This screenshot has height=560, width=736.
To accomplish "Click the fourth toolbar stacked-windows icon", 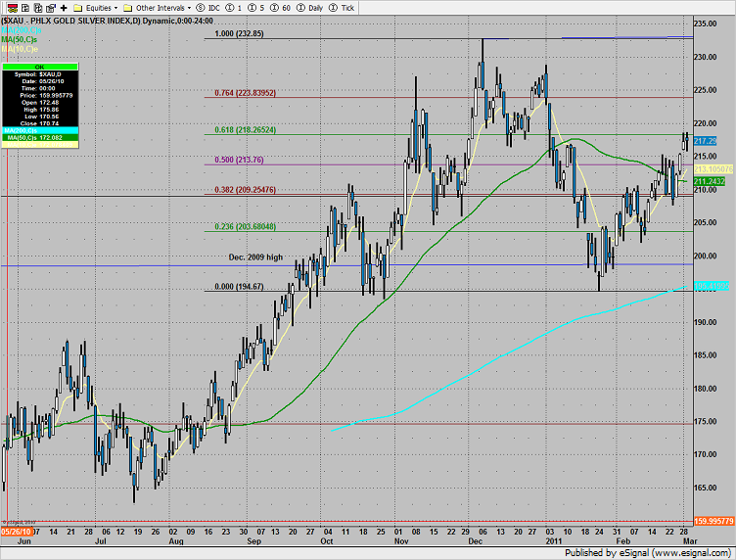I will pyautogui.click(x=51, y=8).
